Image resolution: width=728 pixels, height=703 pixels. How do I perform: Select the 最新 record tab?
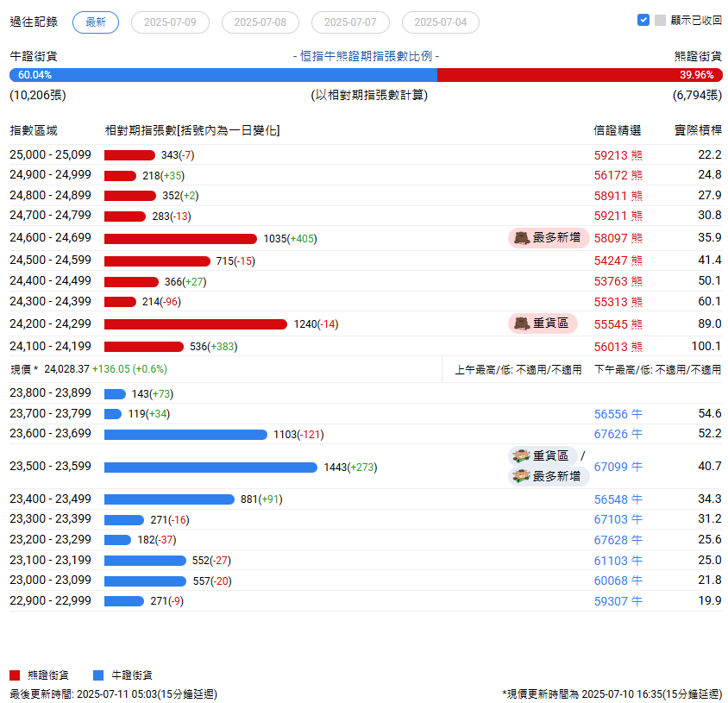pos(96,22)
